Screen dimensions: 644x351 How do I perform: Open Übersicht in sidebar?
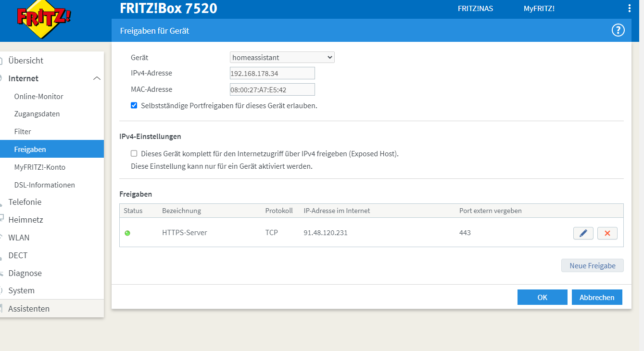(26, 61)
